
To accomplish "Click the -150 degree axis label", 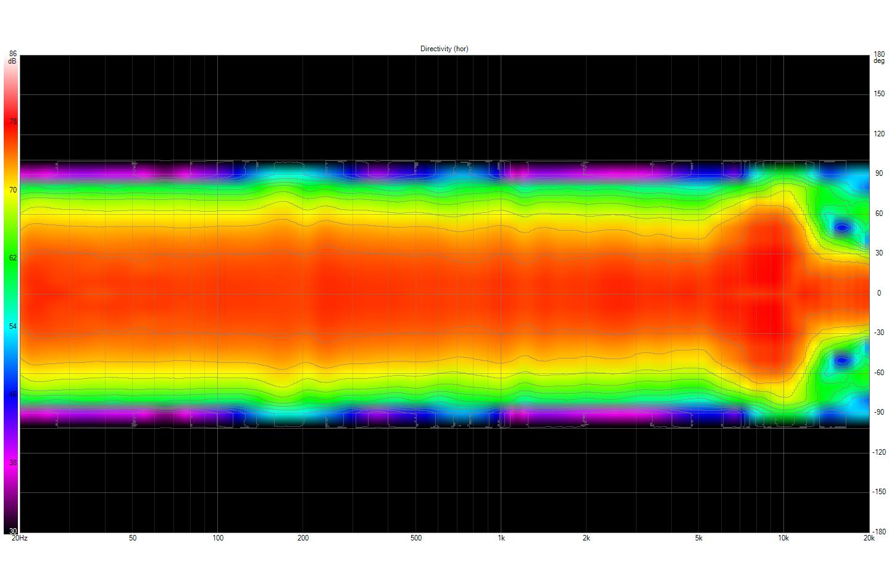I will (x=879, y=492).
